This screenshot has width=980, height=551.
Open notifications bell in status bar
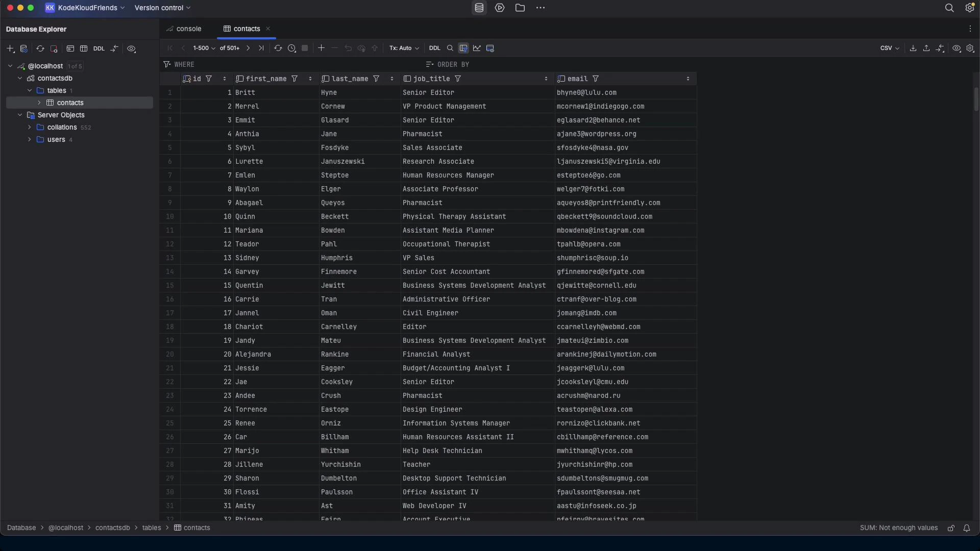967,528
